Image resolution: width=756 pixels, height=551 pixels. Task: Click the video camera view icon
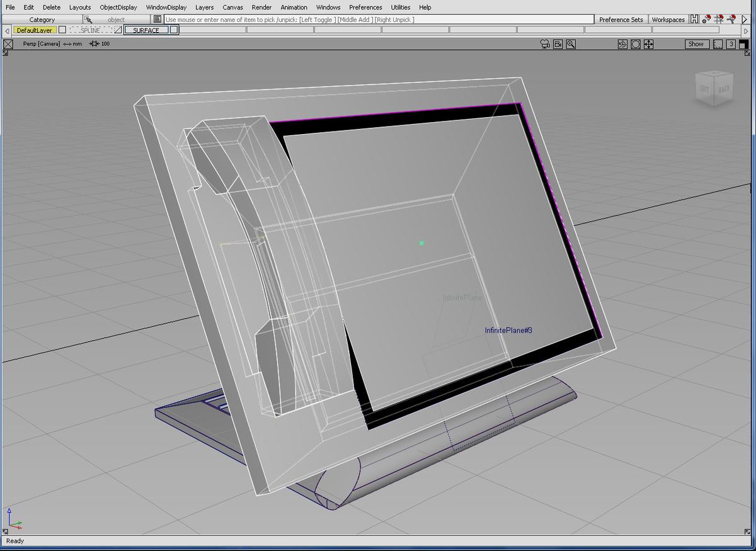click(558, 44)
